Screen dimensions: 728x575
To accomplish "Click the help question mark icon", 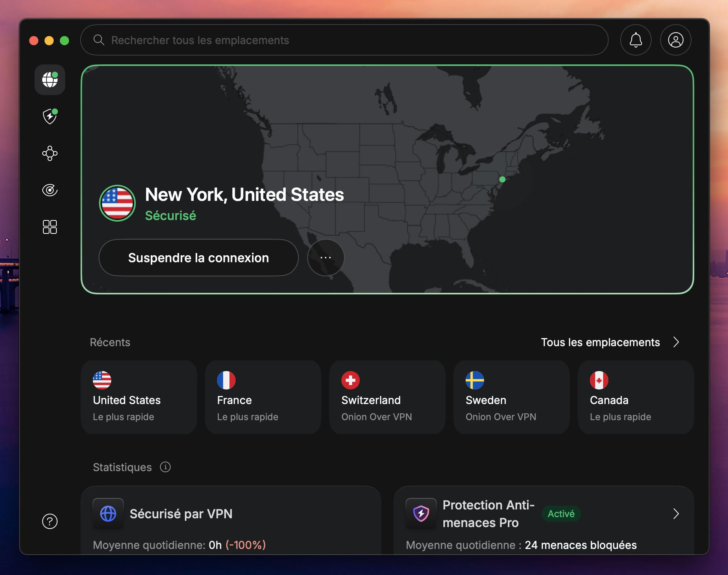I will tap(49, 521).
